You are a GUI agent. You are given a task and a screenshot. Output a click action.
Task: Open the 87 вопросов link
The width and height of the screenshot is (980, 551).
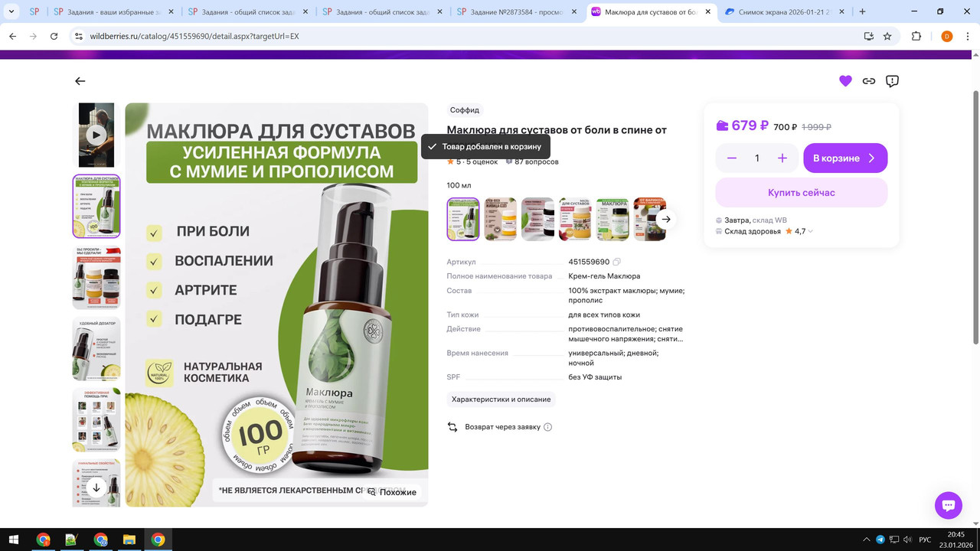coord(532,161)
